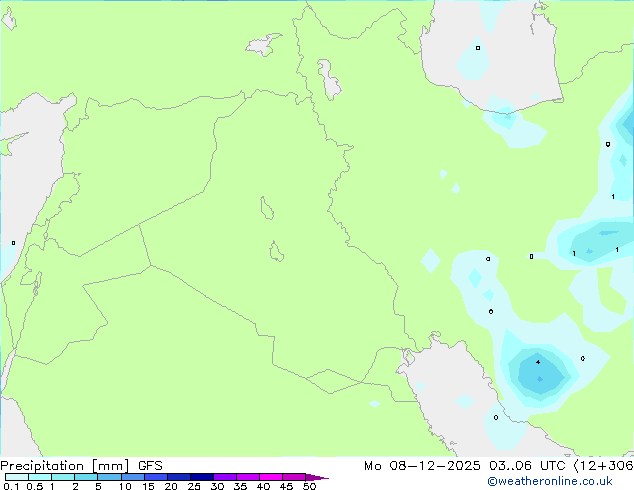
Task: Select the "40" legend scale label
Action: coord(263,486)
